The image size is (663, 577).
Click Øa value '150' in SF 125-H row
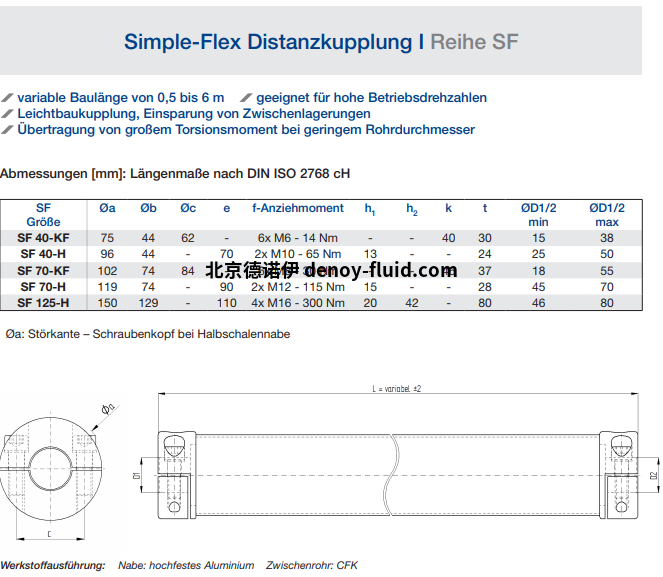tap(107, 303)
